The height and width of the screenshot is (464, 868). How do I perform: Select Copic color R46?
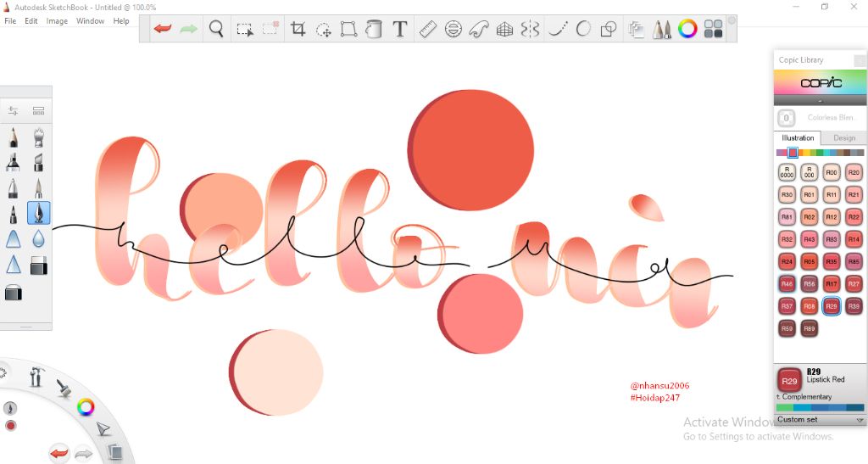(787, 284)
